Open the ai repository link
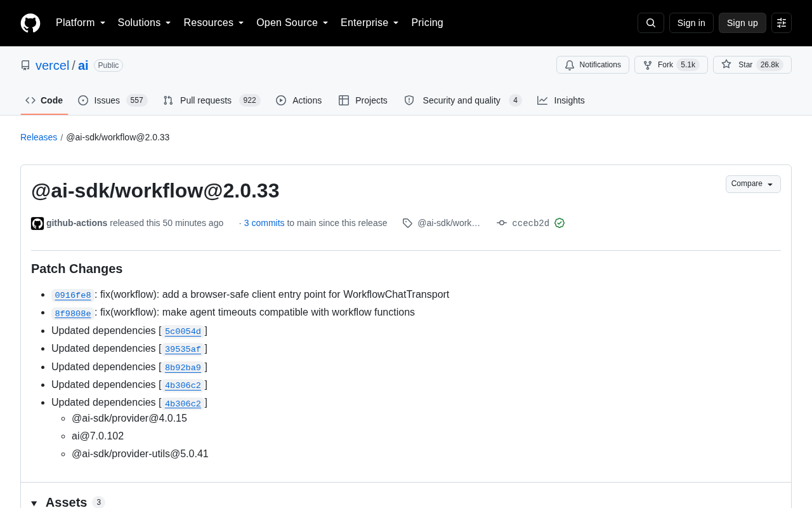 [x=83, y=65]
